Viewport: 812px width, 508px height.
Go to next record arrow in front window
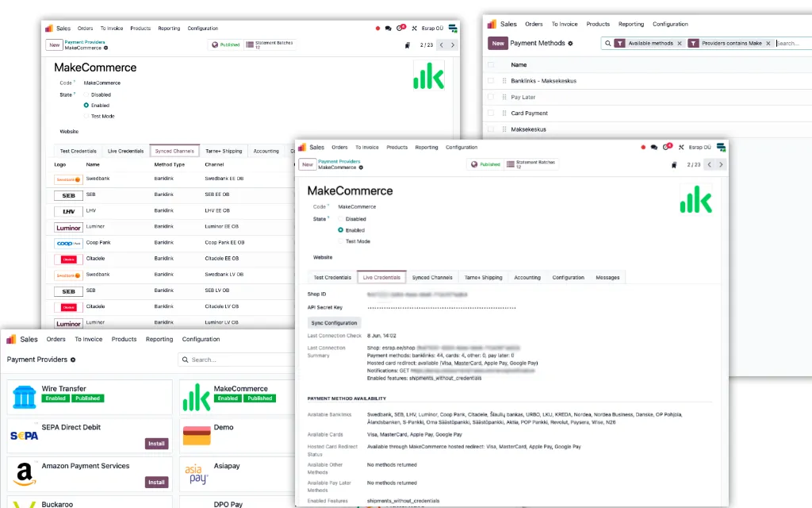[x=721, y=165]
